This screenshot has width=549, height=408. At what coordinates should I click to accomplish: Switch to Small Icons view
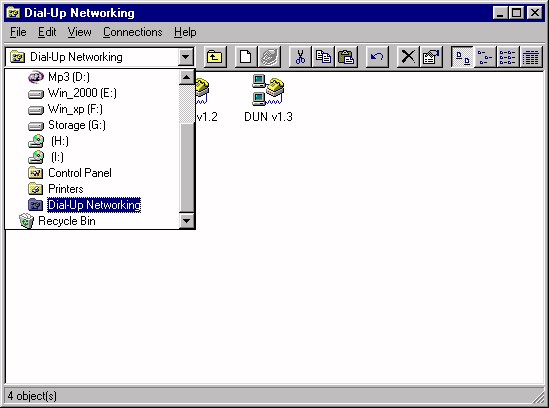coord(485,57)
